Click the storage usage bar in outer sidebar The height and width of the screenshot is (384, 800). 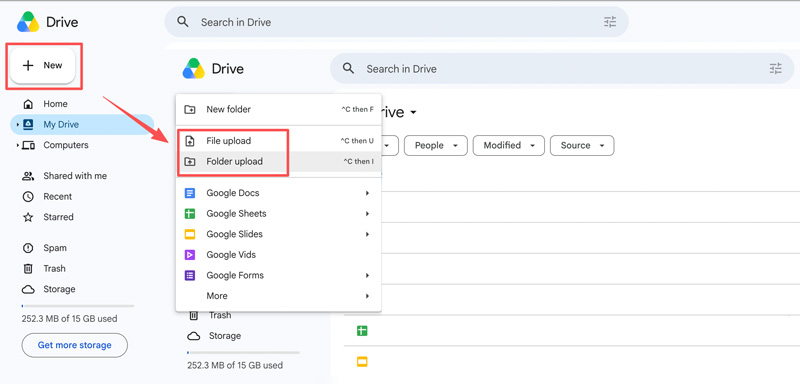point(78,306)
